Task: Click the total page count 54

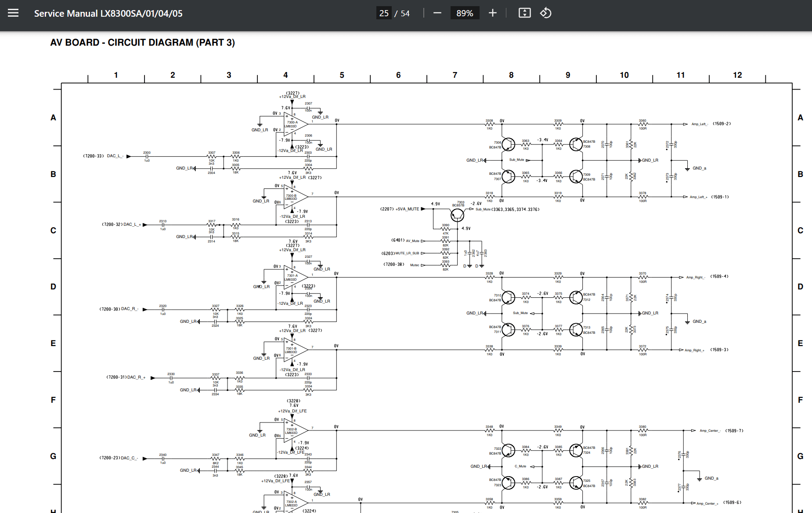Action: tap(405, 14)
